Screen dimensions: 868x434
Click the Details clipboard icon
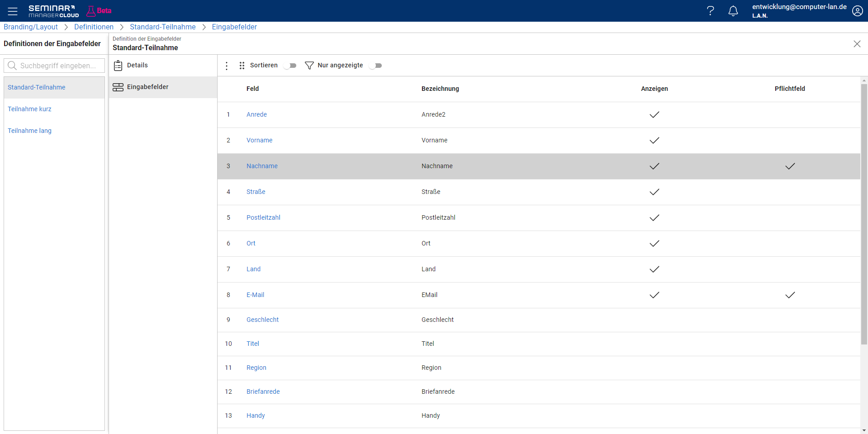(118, 66)
